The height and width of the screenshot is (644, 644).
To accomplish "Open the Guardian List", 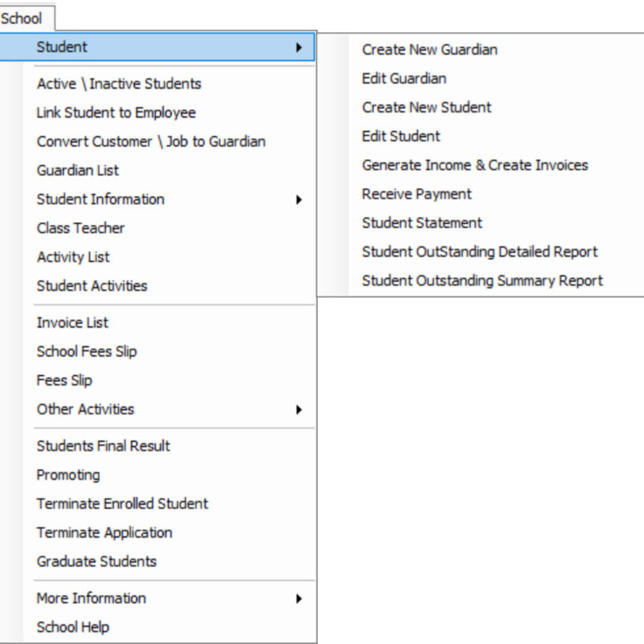I will (78, 171).
